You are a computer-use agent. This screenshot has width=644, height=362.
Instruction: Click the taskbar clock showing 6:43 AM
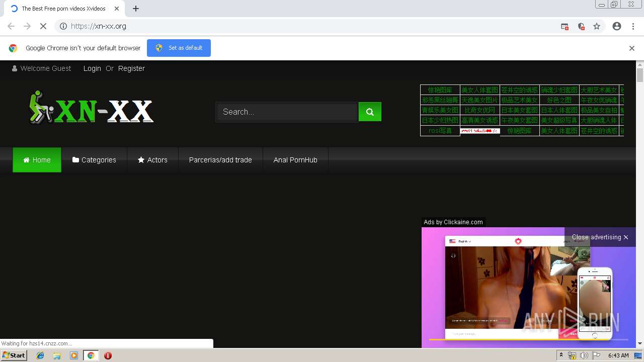coord(618,355)
